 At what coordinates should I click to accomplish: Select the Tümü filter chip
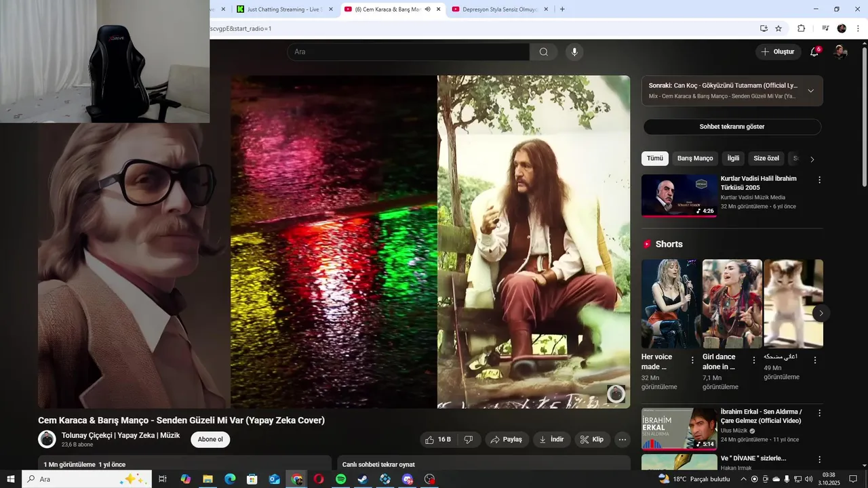[x=655, y=159]
